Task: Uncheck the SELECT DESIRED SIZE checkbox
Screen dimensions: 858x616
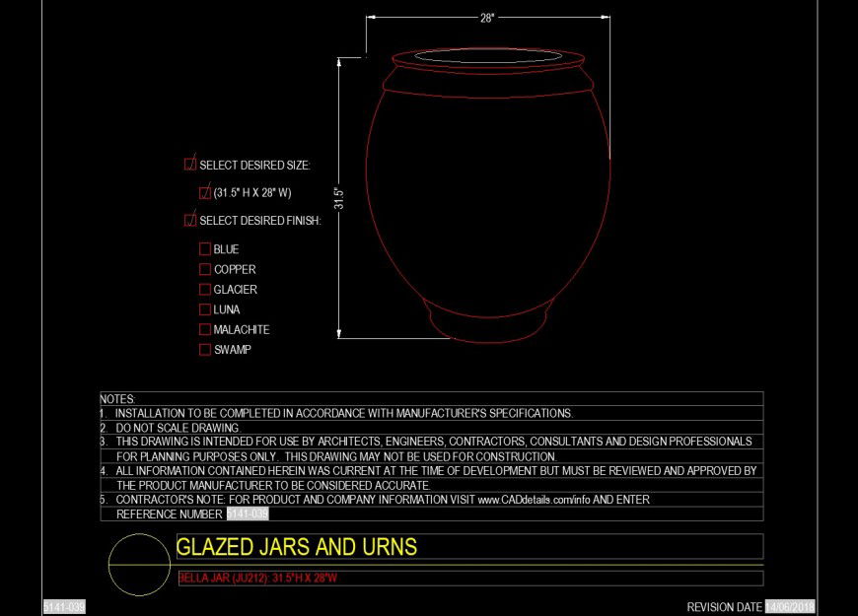Action: click(191, 165)
